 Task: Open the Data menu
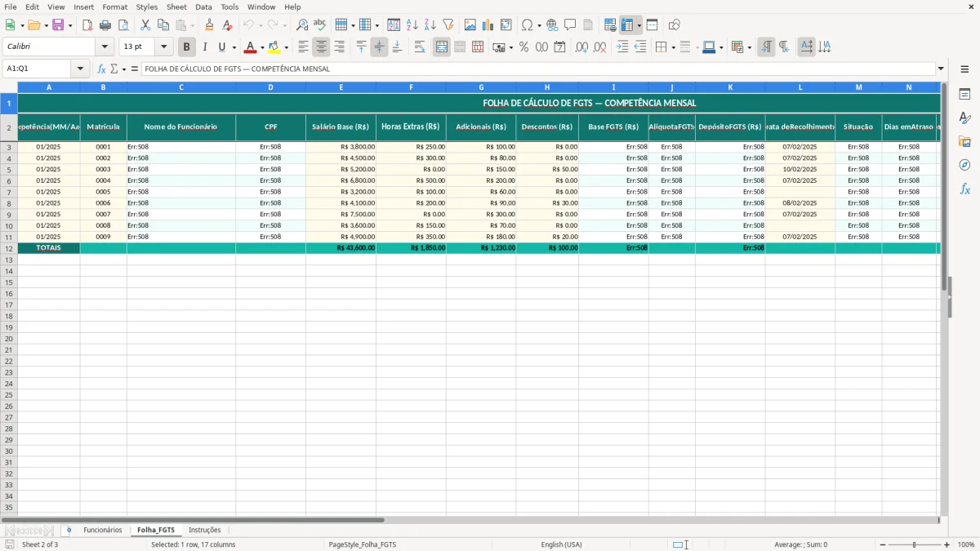[203, 7]
